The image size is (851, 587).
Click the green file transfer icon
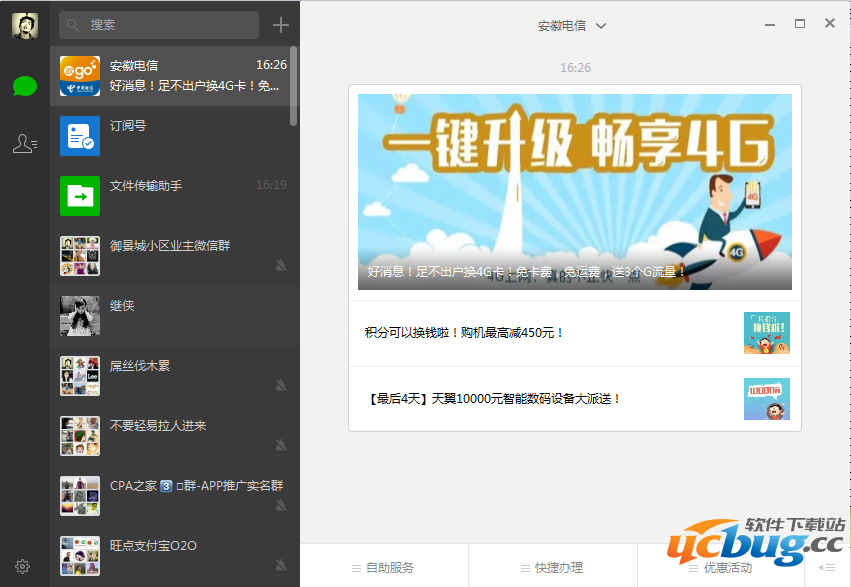click(80, 196)
